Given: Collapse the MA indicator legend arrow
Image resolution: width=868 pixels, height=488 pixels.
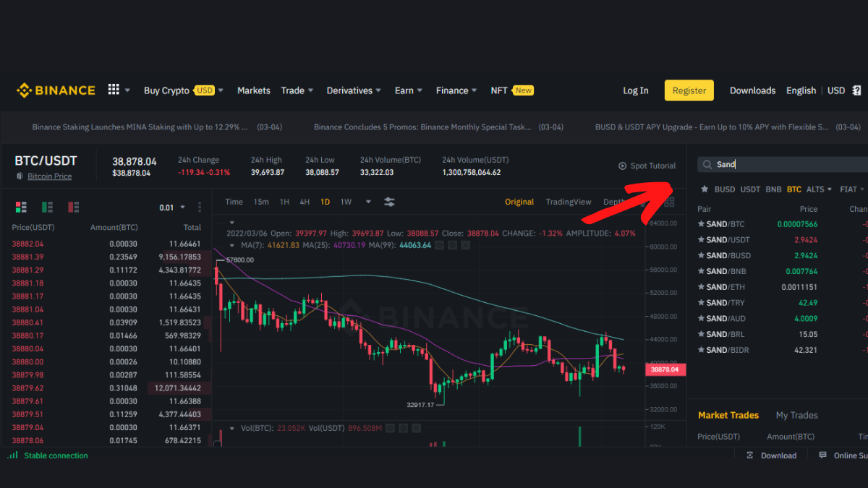Looking at the screenshot, I should click(x=231, y=246).
